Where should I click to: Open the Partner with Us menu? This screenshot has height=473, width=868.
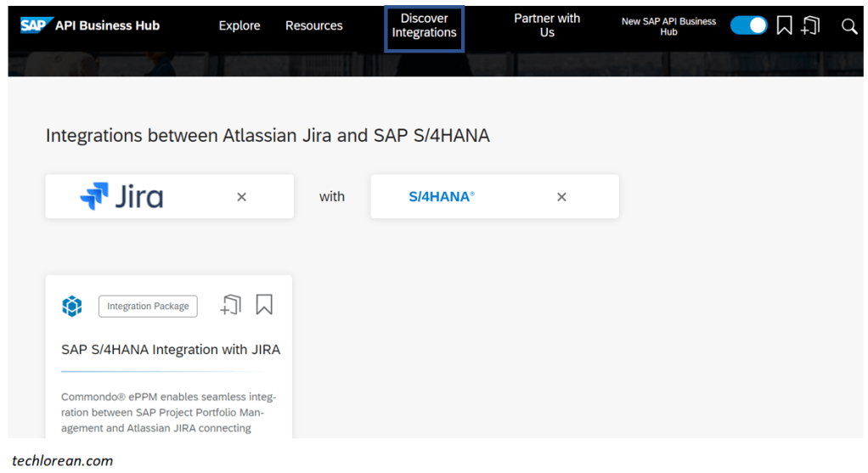[547, 25]
